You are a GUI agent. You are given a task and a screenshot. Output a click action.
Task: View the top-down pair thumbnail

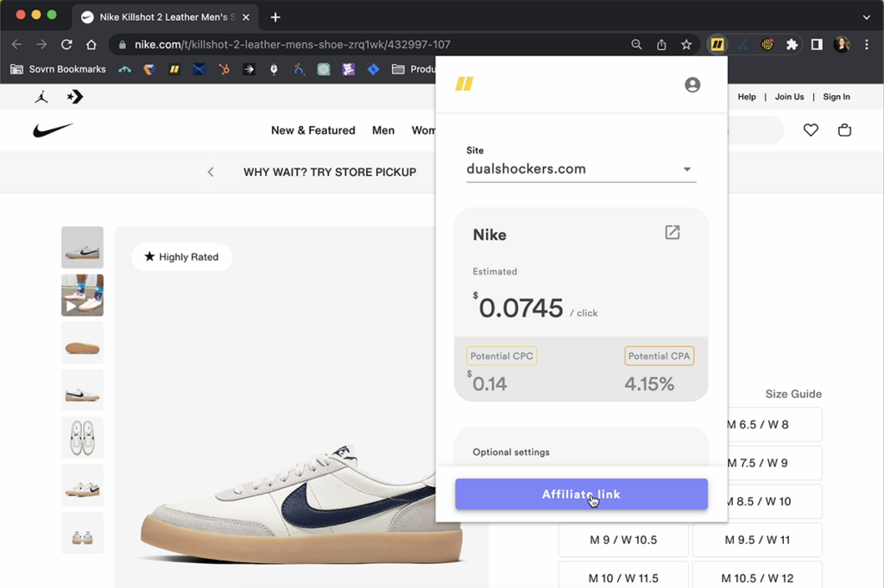82,438
